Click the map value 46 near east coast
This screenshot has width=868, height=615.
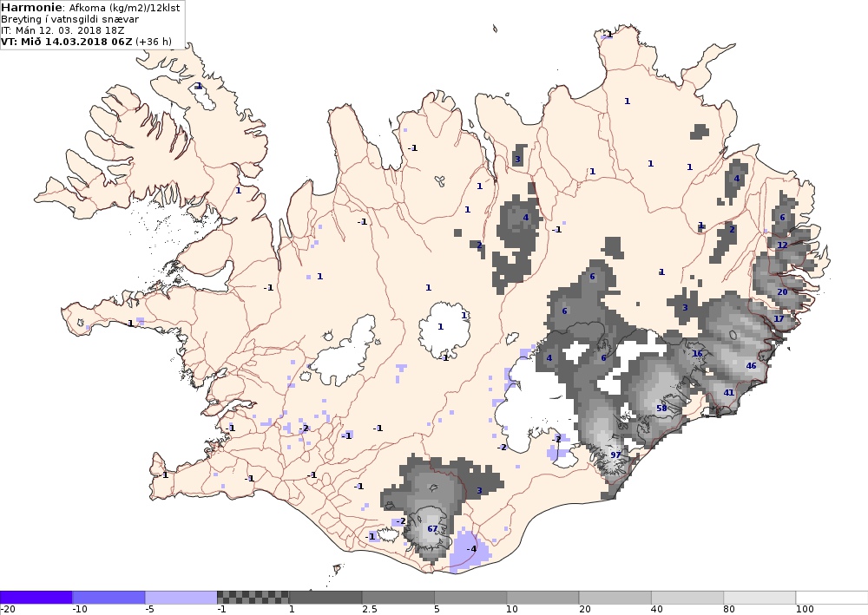click(751, 366)
